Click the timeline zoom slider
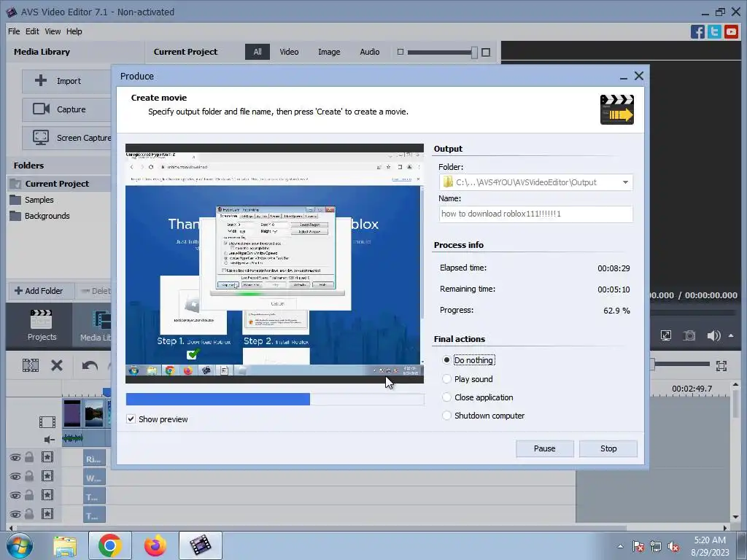747x560 pixels. [681, 365]
